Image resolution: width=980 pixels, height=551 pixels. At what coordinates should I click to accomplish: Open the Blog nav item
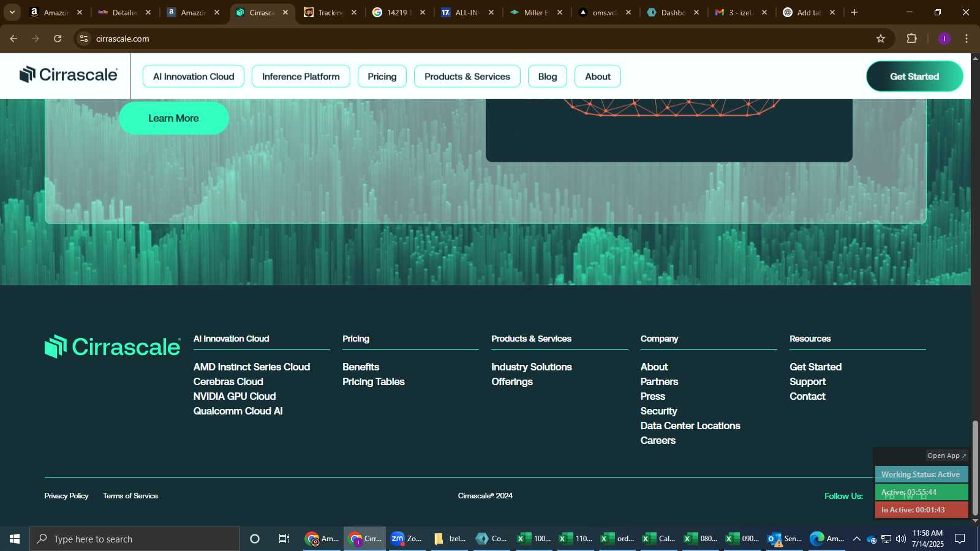[548, 77]
